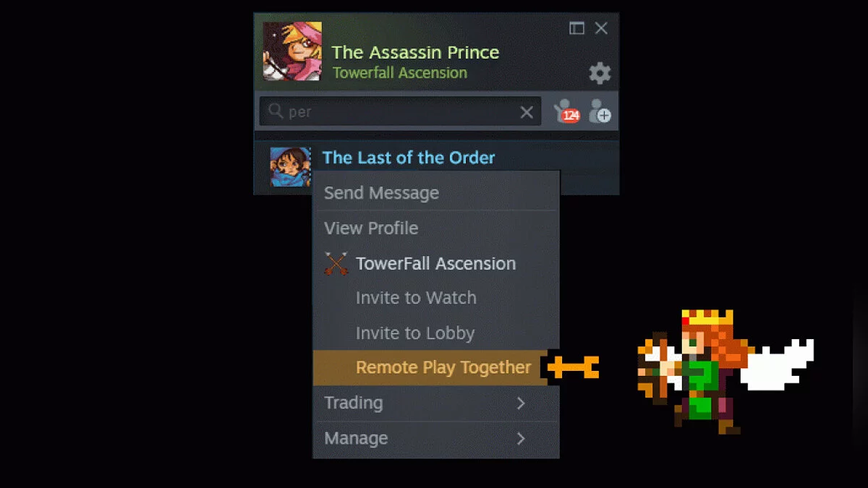Clear the friend search text
The height and width of the screenshot is (488, 868).
(x=527, y=112)
